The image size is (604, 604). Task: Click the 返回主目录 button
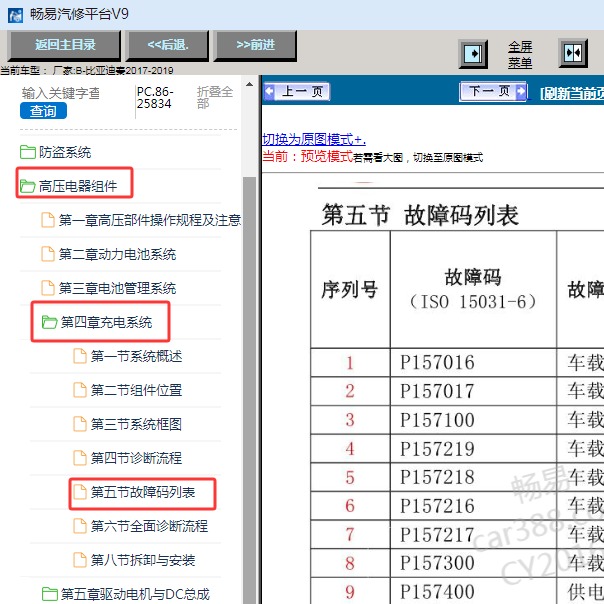(x=65, y=45)
